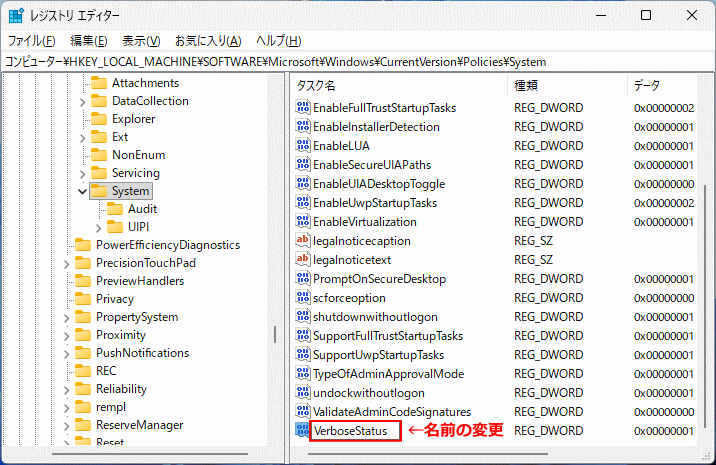Select the shutdownwithoutlogon value name

375,317
